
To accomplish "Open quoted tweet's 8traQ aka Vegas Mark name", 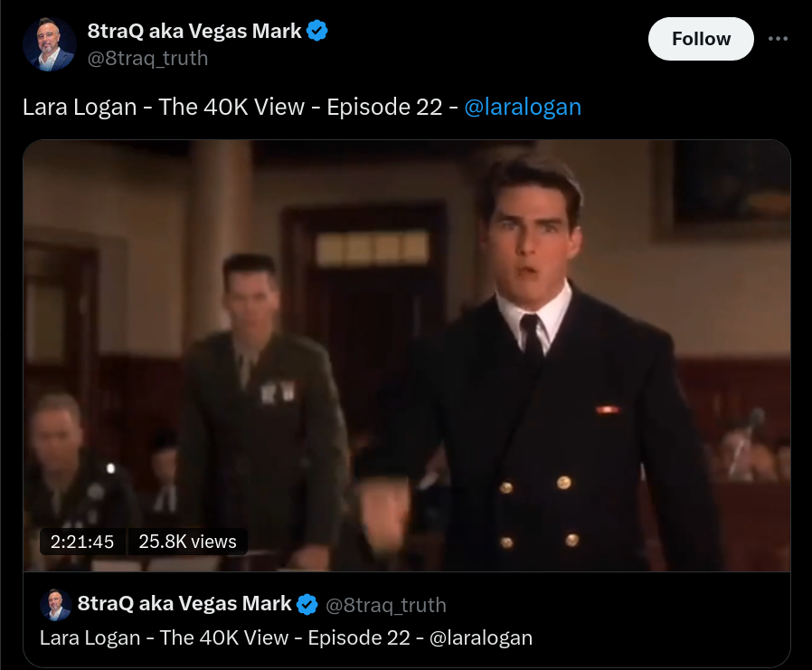I will coord(184,604).
